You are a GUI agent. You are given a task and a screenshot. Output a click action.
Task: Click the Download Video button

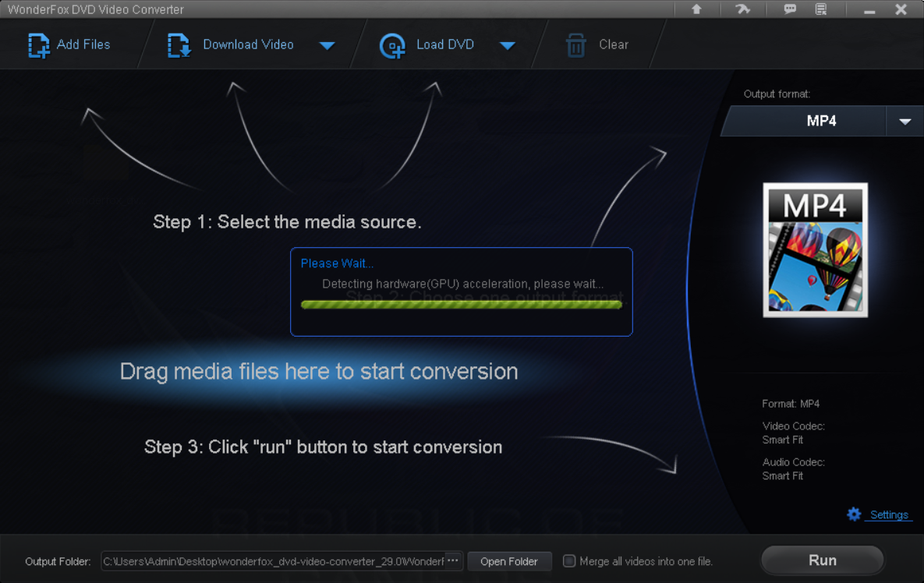[x=231, y=44]
